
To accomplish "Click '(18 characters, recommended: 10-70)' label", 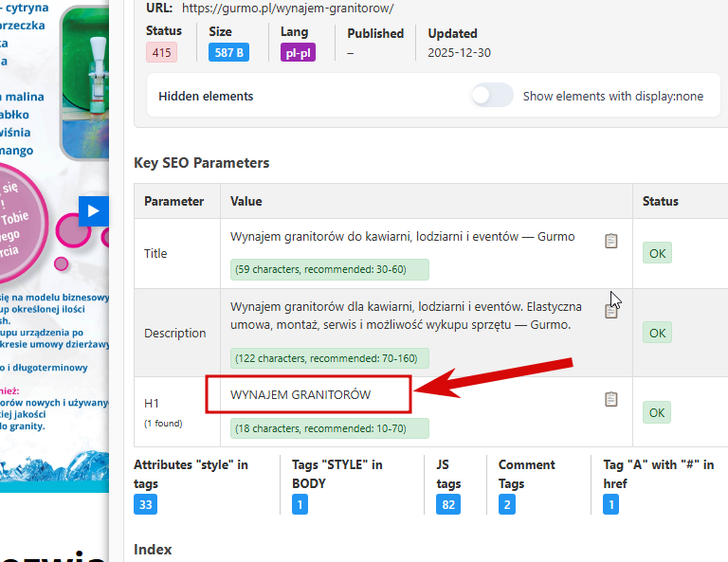I will (330, 428).
